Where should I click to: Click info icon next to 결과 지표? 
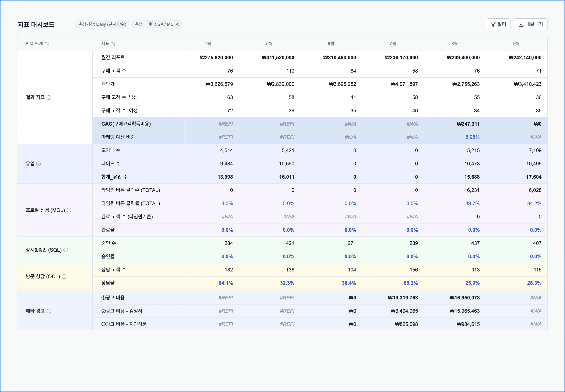pyautogui.click(x=49, y=97)
